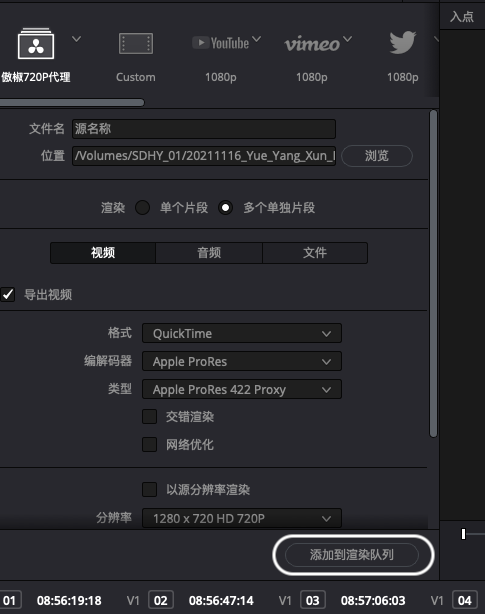Screen dimensions: 485x614
Task: Select the 多个单独片段 radio button
Action: click(225, 208)
